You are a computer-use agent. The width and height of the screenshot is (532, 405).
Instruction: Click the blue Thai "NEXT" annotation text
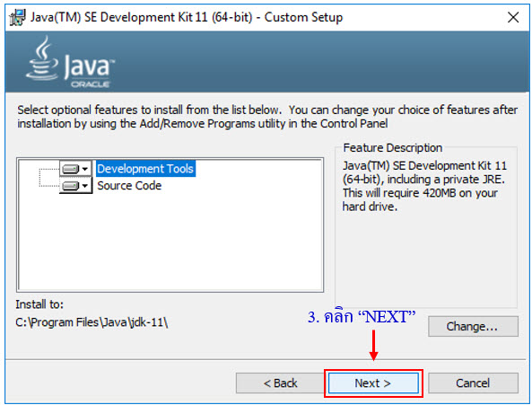[362, 317]
